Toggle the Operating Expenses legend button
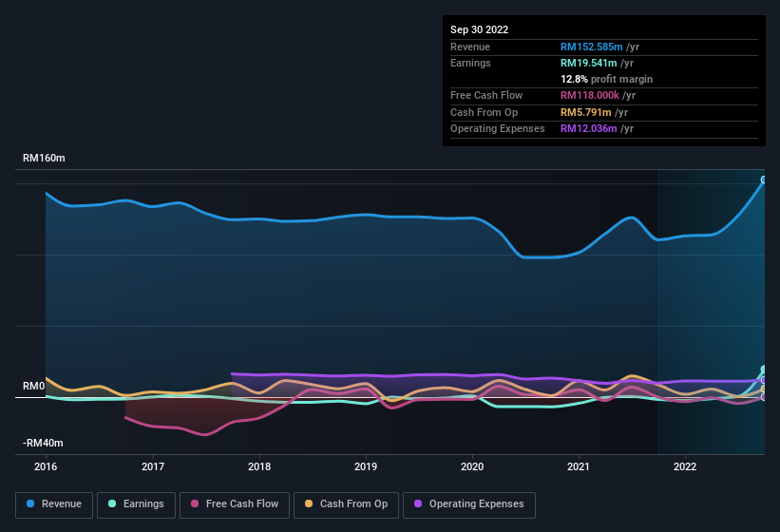Image resolution: width=780 pixels, height=532 pixels. [x=469, y=504]
